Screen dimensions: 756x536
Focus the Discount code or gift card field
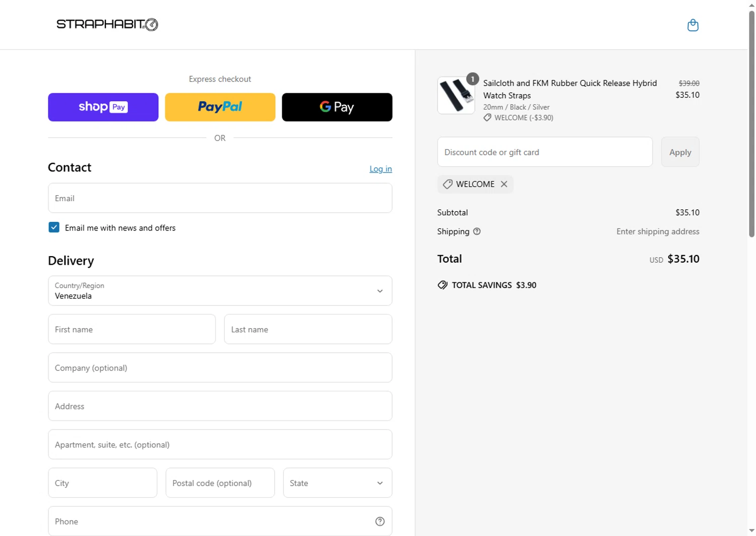click(x=545, y=152)
